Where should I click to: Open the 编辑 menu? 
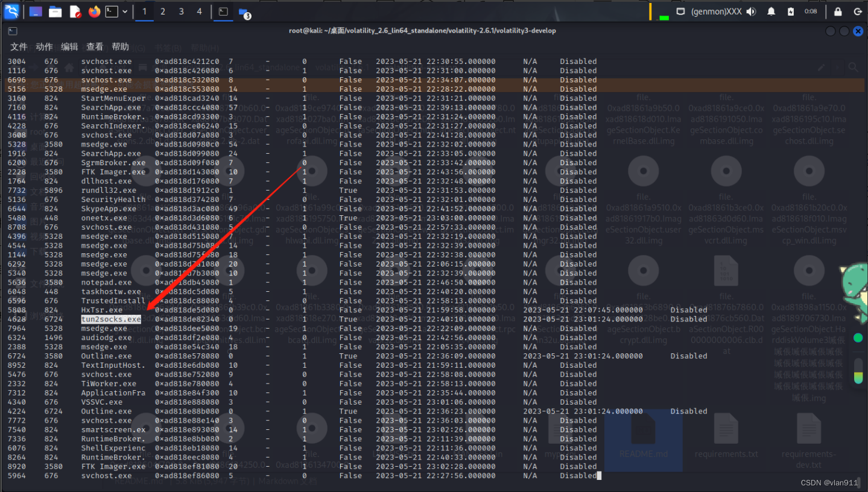pyautogui.click(x=69, y=46)
